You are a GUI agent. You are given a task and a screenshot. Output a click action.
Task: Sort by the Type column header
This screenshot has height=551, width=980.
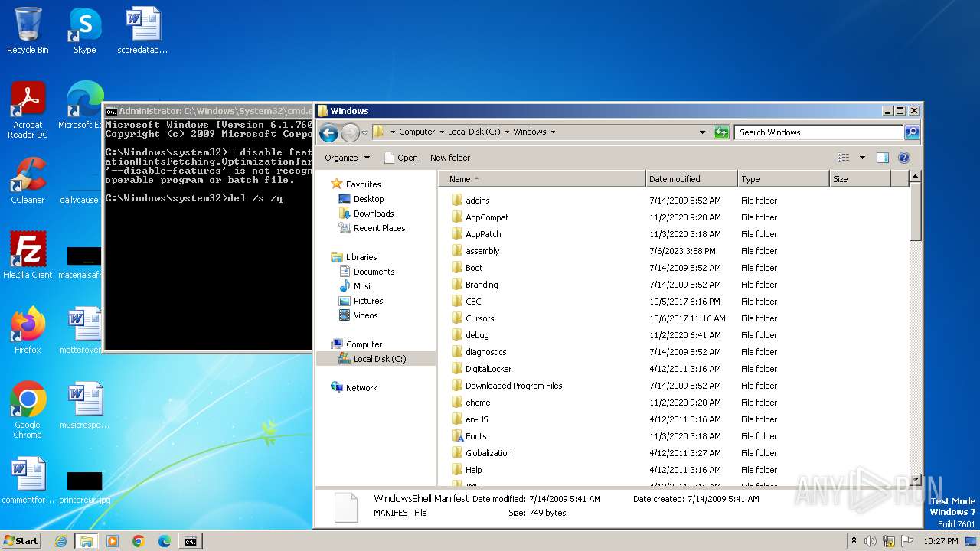tap(783, 179)
